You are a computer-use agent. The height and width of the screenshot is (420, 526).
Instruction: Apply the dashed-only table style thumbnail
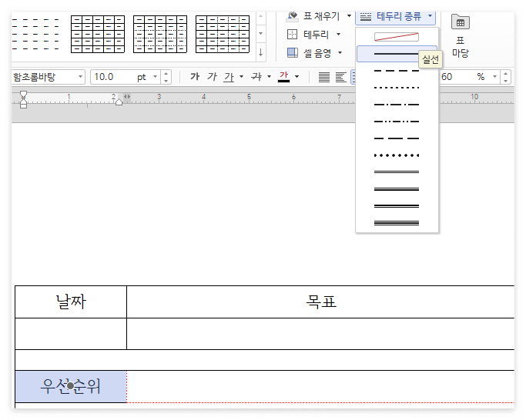tap(35, 34)
